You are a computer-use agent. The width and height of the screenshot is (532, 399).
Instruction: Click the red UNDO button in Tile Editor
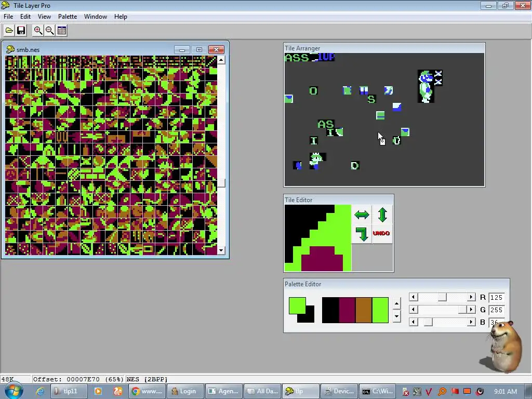[381, 233]
